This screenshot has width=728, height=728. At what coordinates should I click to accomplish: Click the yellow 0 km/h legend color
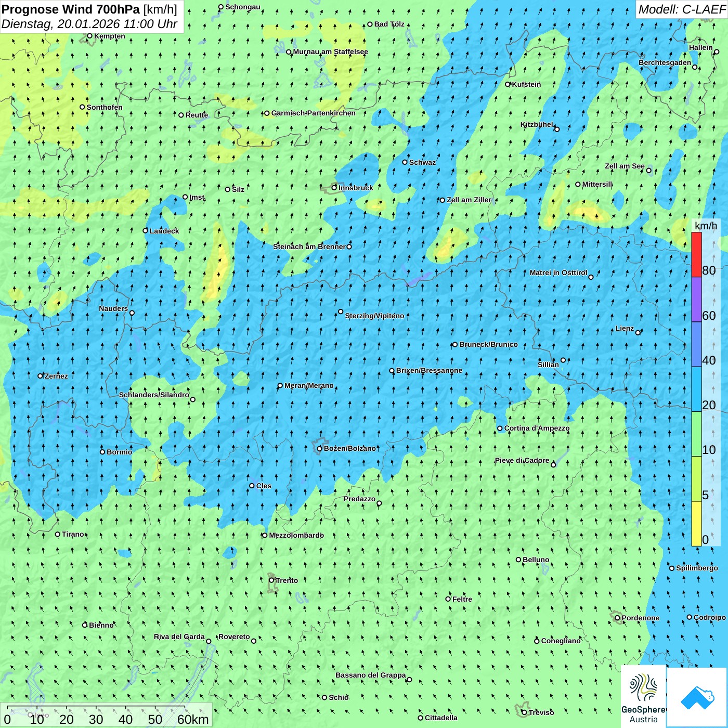(x=696, y=524)
